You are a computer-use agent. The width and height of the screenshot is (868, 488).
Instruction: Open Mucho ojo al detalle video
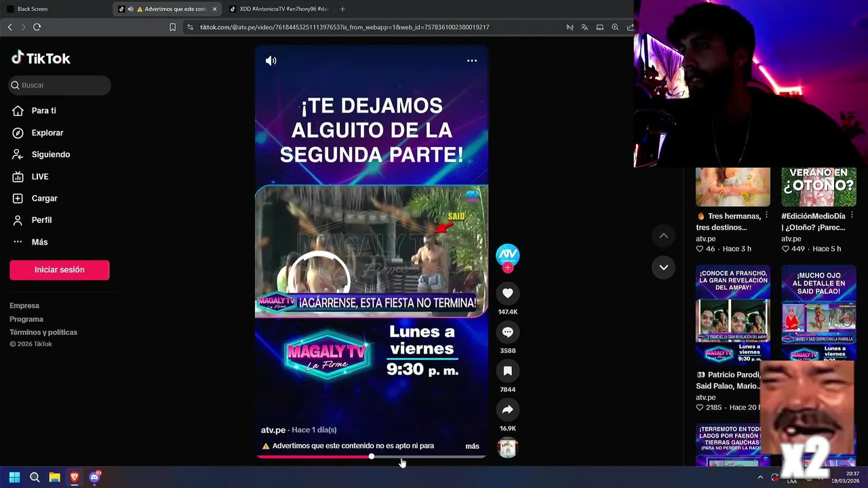[818, 313]
